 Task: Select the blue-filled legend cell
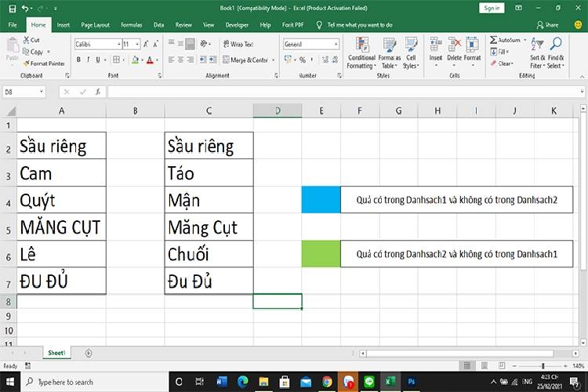(321, 200)
